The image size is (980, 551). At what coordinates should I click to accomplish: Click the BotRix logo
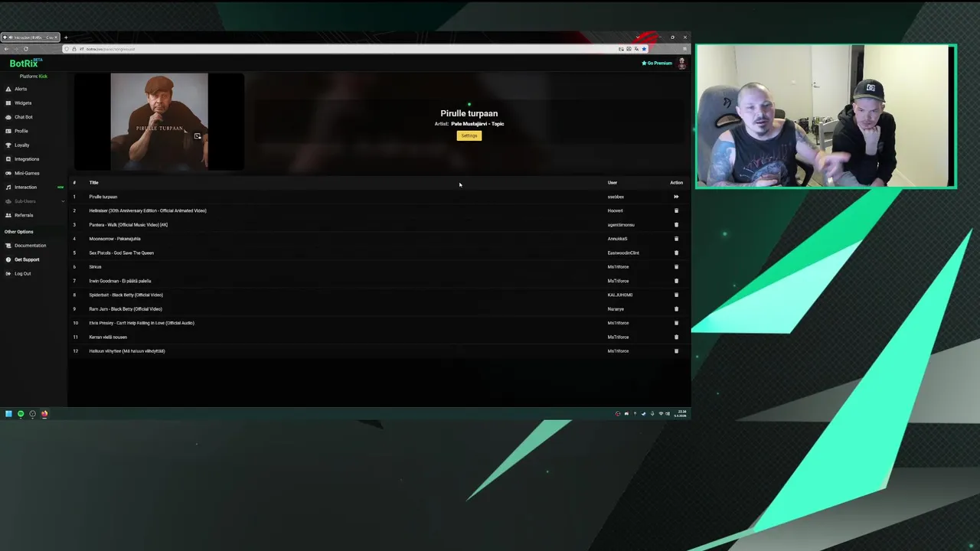(x=25, y=63)
